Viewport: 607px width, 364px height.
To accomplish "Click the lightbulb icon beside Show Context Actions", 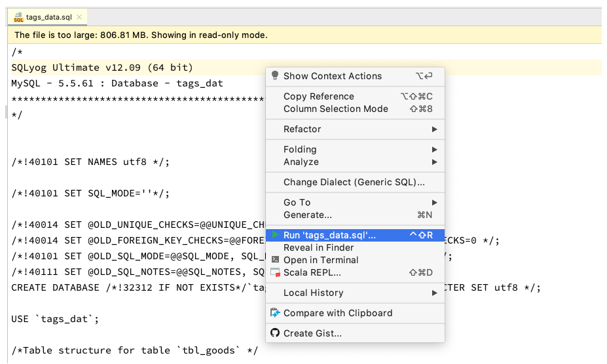I will pos(275,75).
